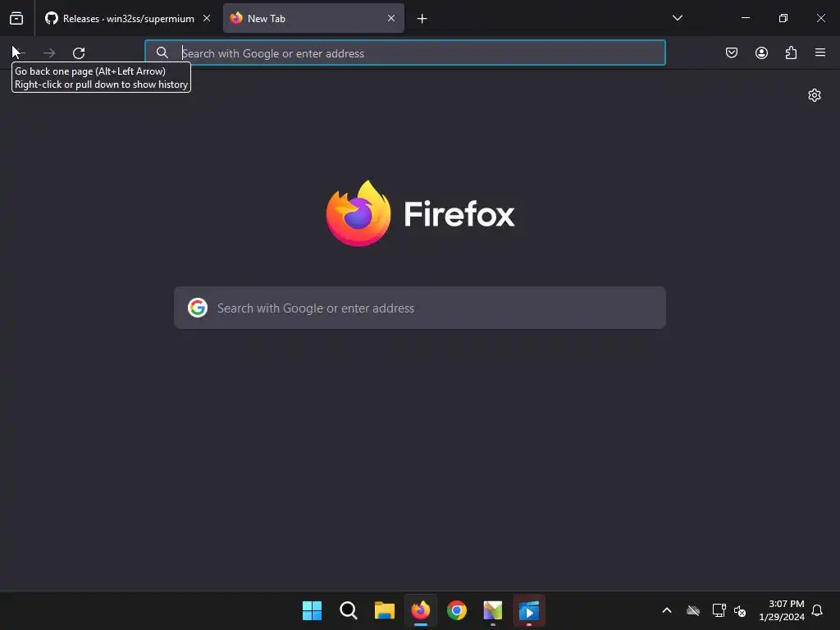Open Save to Pocket button

(x=732, y=52)
